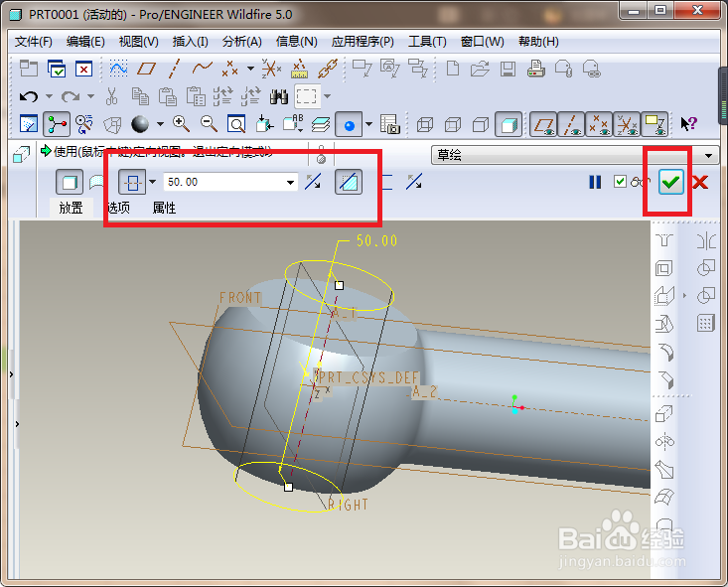Viewport: 728px width, 587px height.
Task: Toggle the Remove Material option
Action: coord(349,182)
